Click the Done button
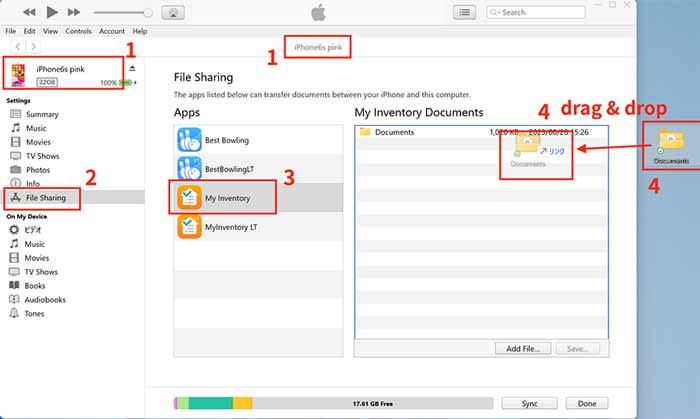Viewport: 700px width, 419px height. [x=587, y=403]
